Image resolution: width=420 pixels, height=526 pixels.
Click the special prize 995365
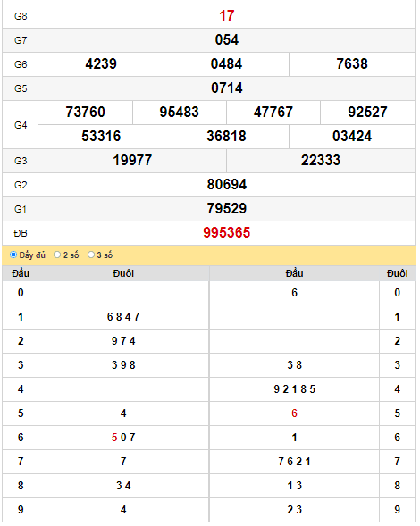pos(227,233)
